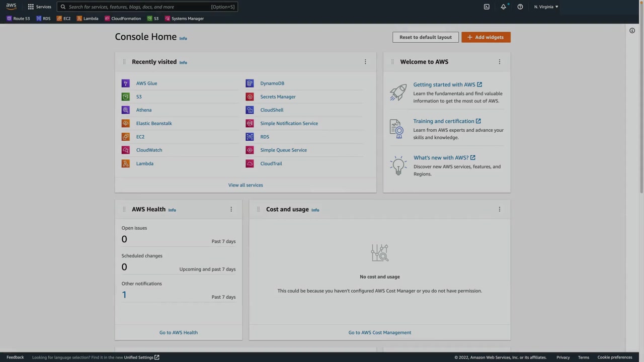Open Route 53 from the favorites bar
This screenshot has width=644, height=362.
tap(18, 19)
